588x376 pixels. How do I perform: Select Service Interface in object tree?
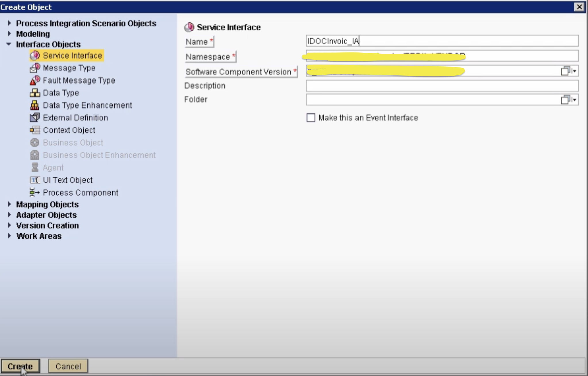[x=72, y=55]
